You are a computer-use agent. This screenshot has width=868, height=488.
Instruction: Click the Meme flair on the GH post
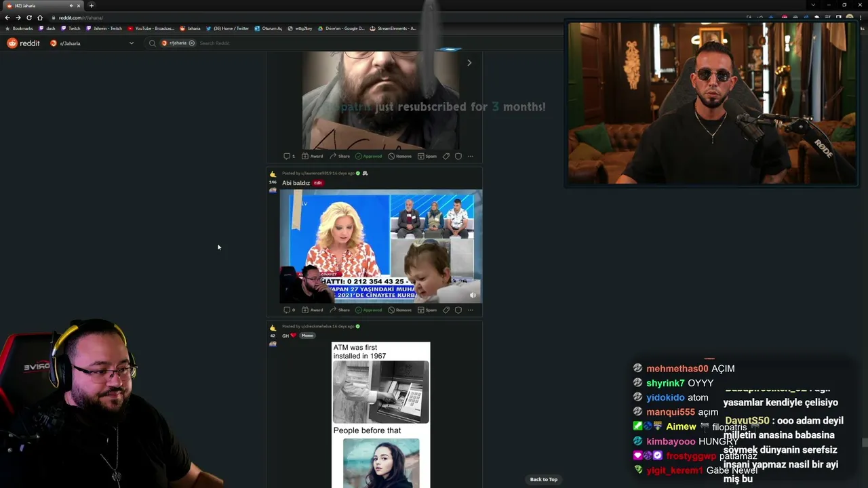[307, 335]
